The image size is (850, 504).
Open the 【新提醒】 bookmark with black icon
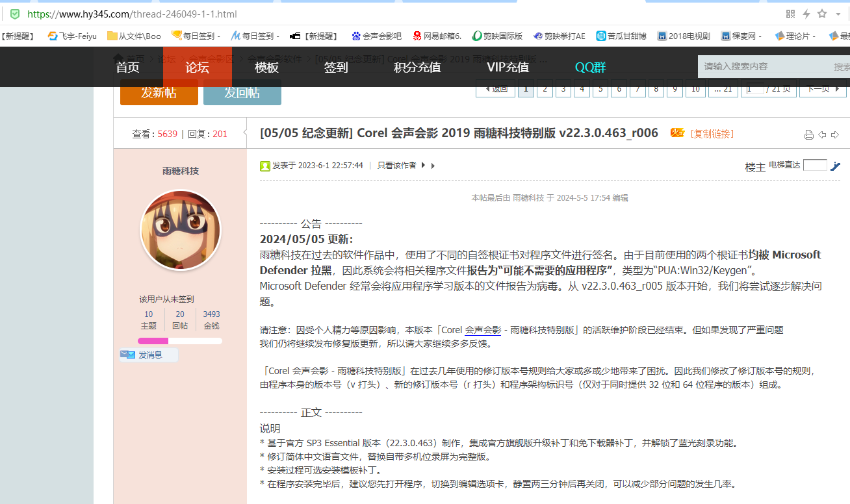point(314,36)
